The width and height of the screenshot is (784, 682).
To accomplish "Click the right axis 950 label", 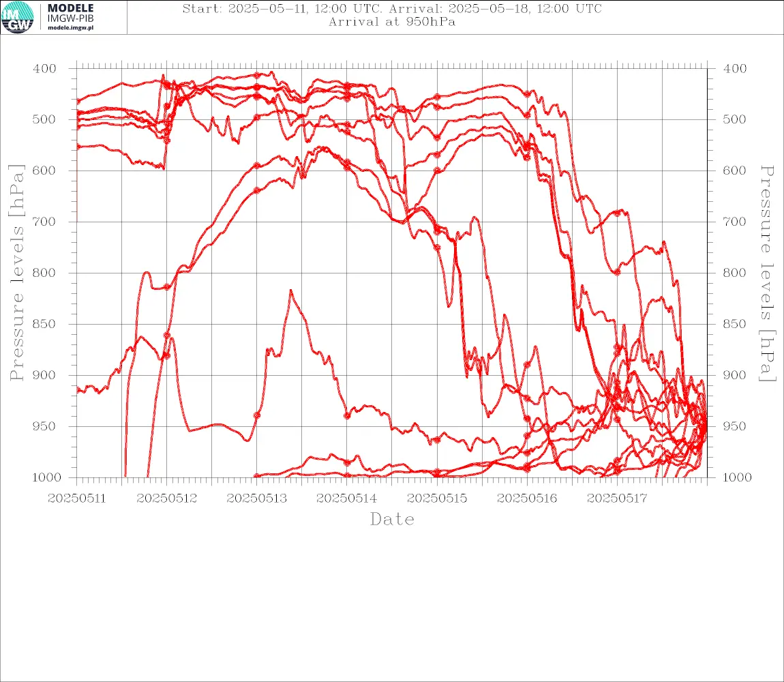I will (735, 426).
